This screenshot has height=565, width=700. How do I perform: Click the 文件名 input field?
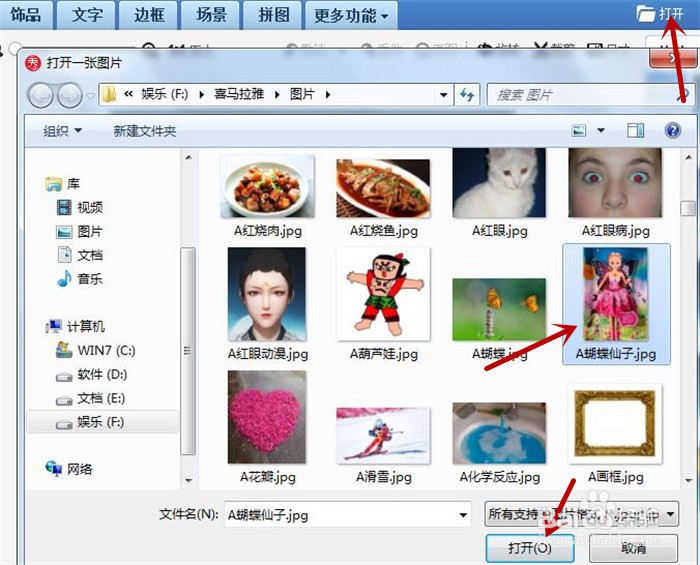(347, 515)
